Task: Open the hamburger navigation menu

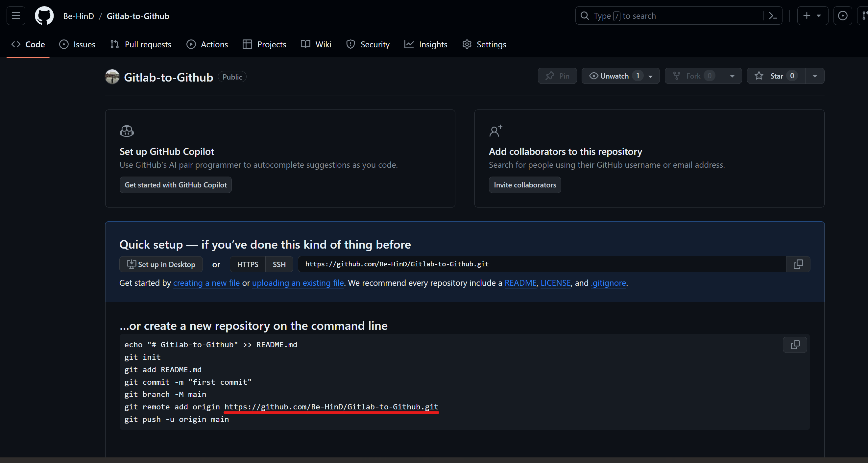Action: [x=16, y=15]
